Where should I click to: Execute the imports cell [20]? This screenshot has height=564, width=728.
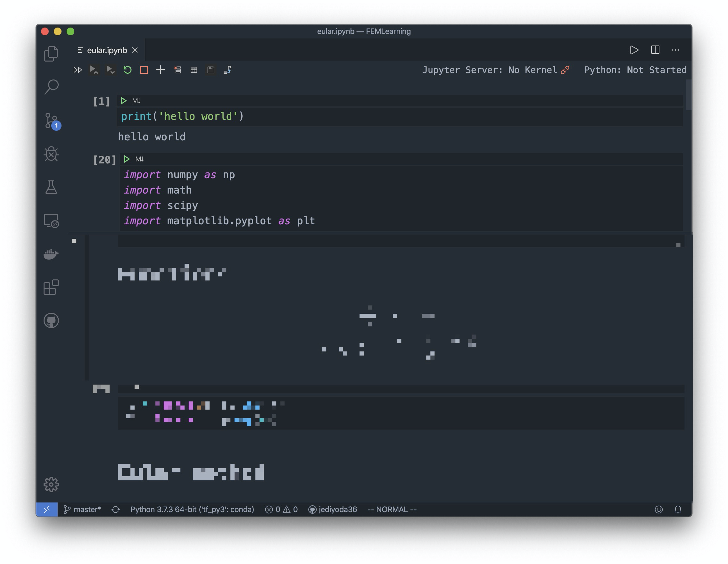126,159
